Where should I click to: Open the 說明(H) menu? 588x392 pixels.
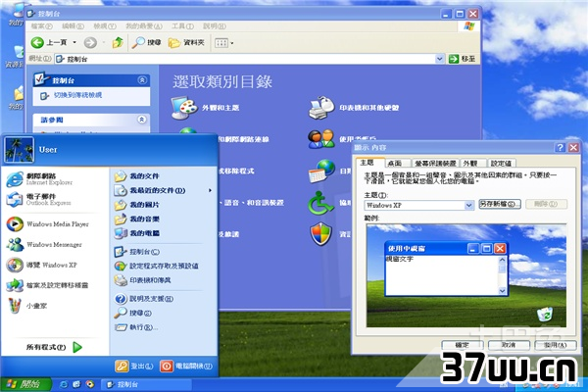[214, 26]
